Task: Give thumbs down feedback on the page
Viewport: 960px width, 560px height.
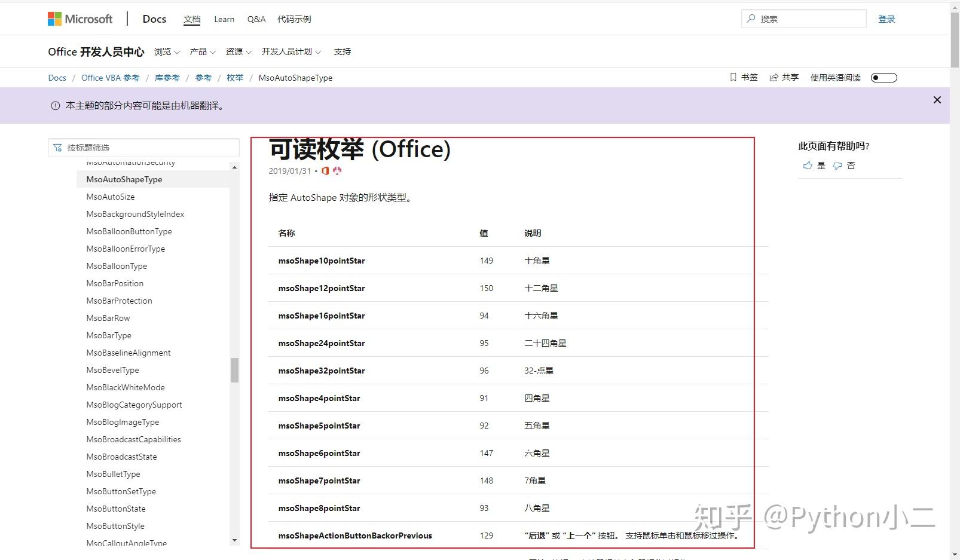Action: click(837, 166)
